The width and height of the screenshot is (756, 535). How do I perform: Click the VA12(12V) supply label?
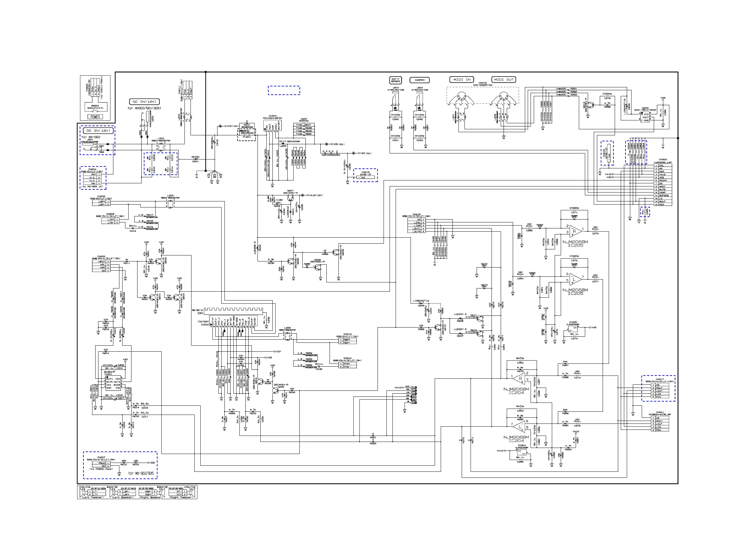[317, 195]
